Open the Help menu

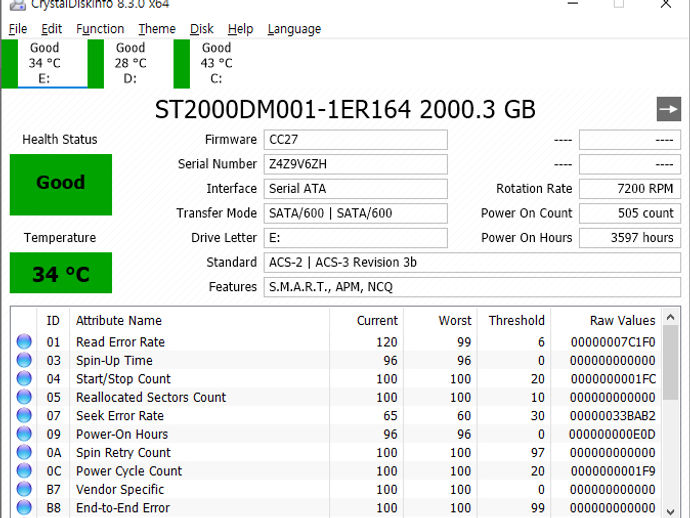coord(240,29)
